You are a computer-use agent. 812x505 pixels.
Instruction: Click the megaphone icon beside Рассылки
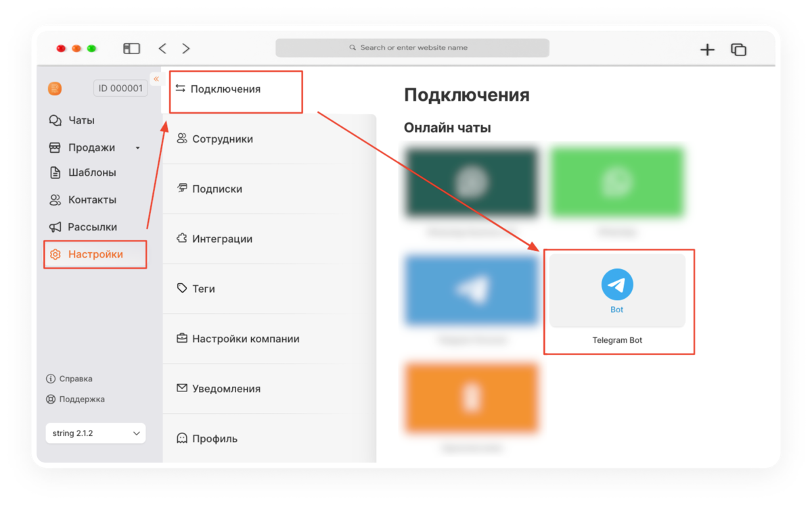(55, 227)
